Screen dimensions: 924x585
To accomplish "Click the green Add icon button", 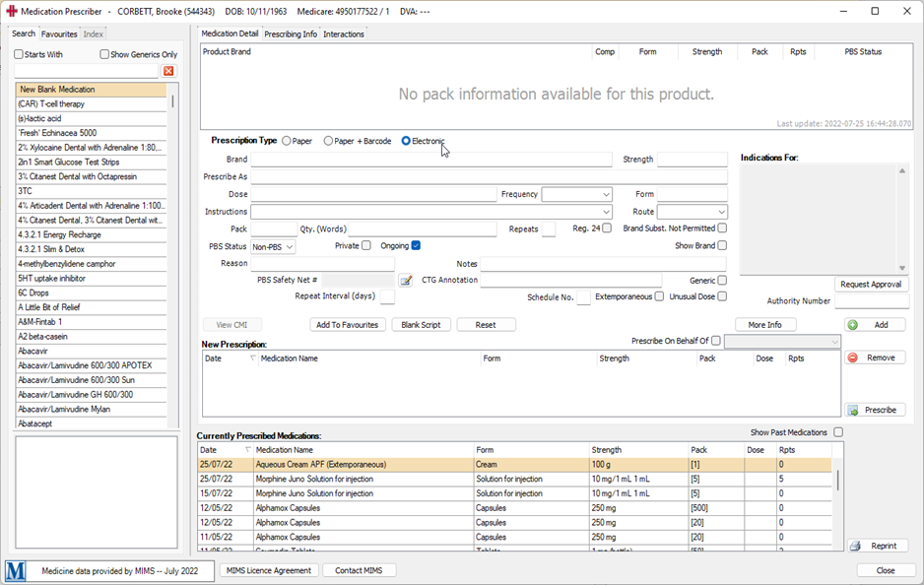I will tap(853, 325).
